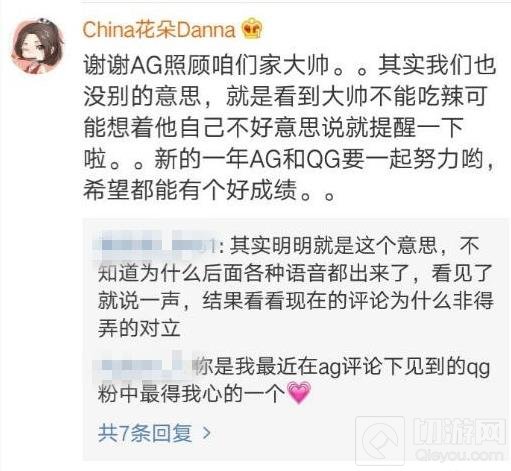Click the reply line 就说一声，结果看看

[x=295, y=300]
